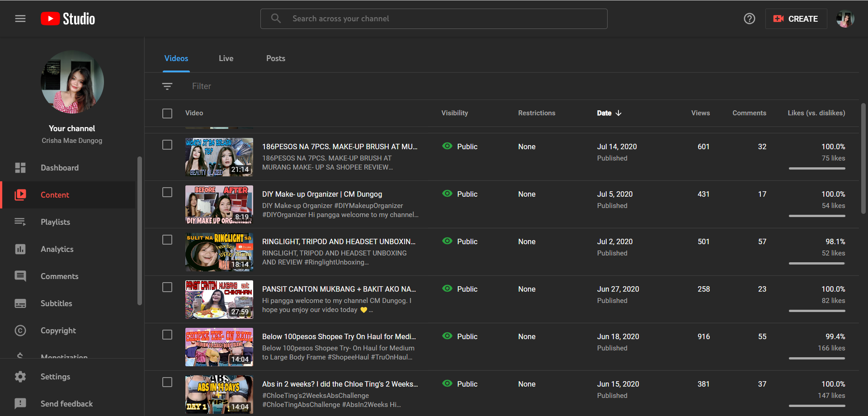Viewport: 868px width, 416px height.
Task: Click the 57 comments count for RINGLIGHT video
Action: tap(762, 241)
